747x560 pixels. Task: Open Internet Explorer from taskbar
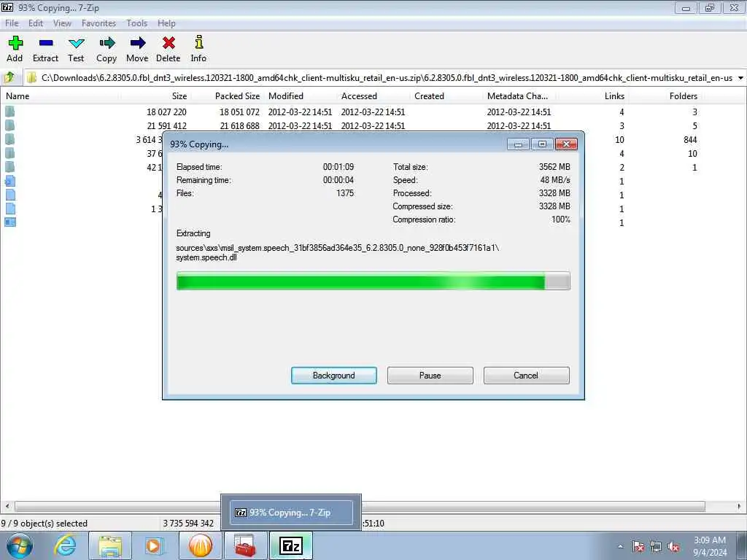[x=64, y=545]
